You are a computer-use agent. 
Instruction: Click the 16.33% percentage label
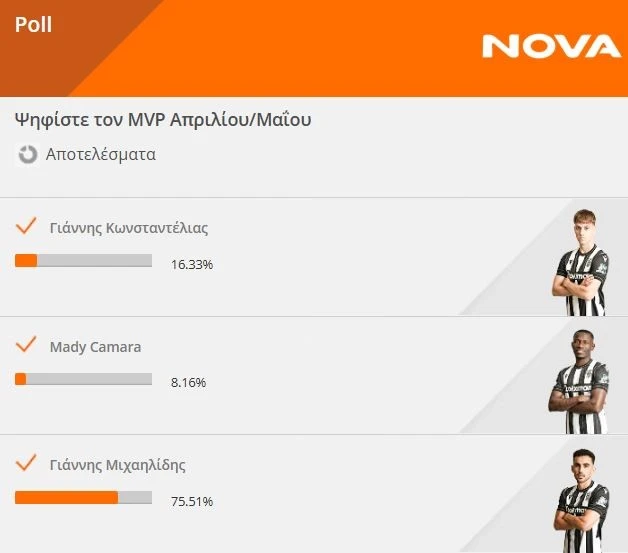click(x=192, y=265)
